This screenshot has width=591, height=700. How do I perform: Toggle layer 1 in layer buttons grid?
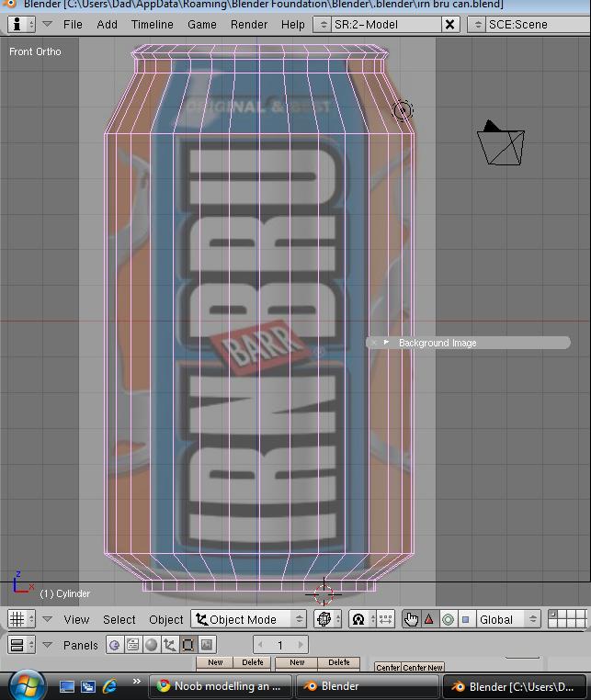[553, 615]
